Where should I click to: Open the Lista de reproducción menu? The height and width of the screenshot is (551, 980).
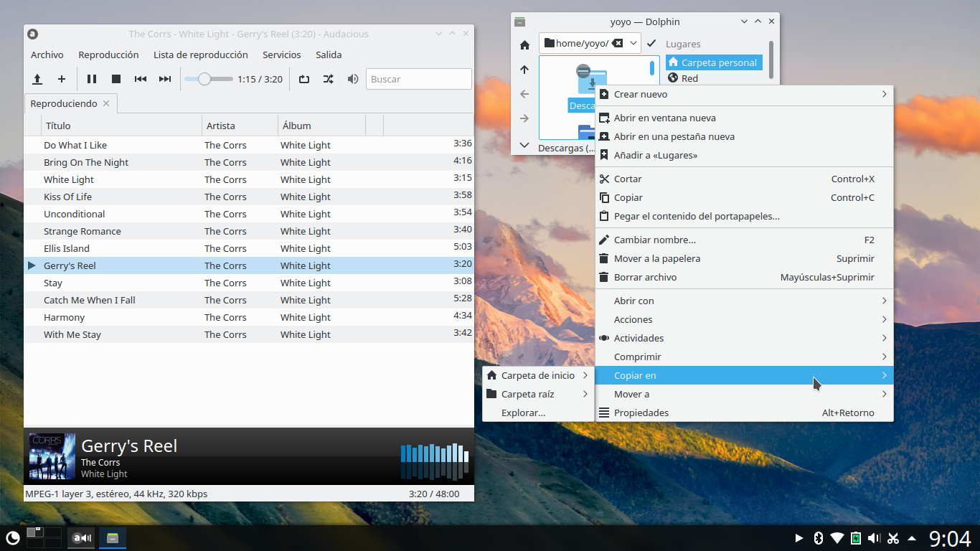pos(200,55)
